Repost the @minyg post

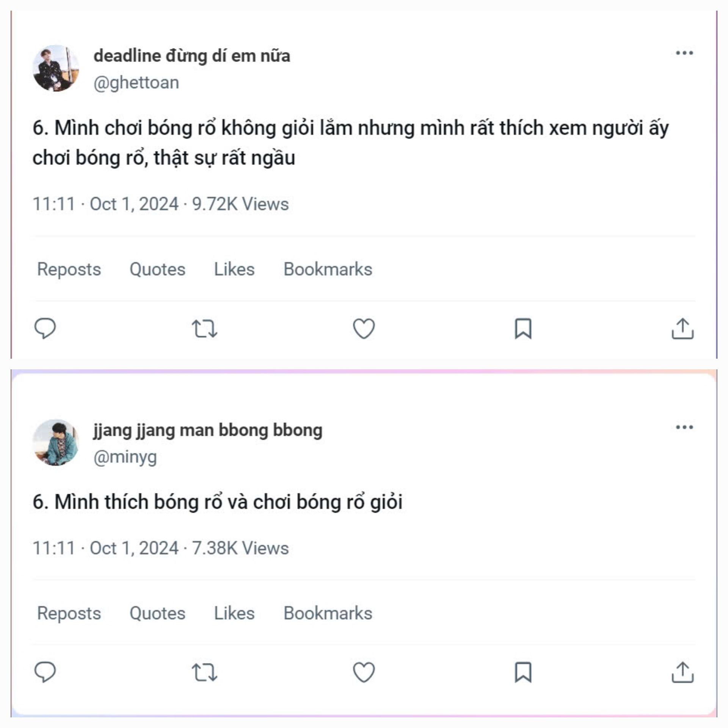pos(204,672)
